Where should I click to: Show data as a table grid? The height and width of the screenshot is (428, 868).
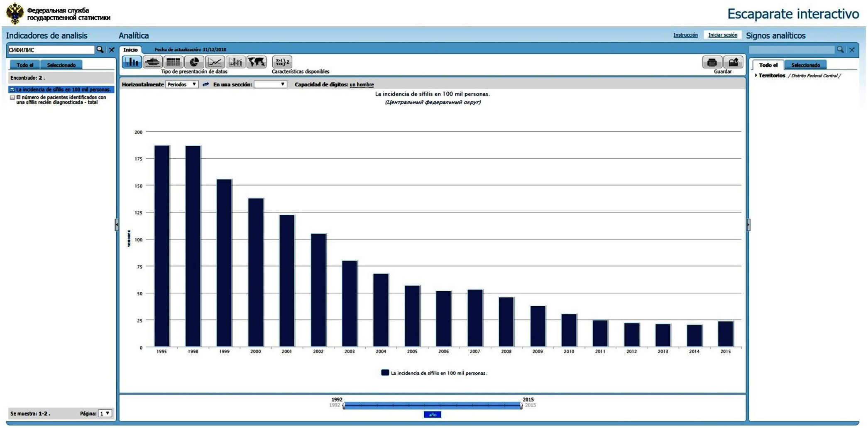tap(173, 62)
